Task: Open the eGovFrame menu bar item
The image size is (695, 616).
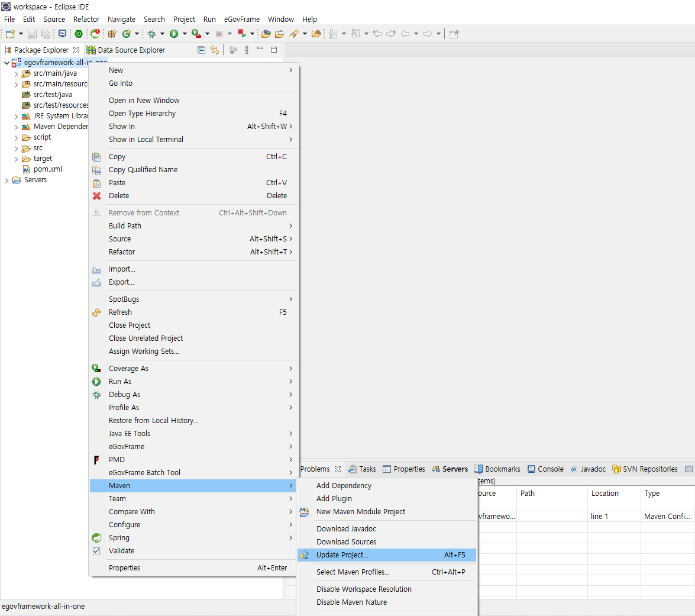Action: pyautogui.click(x=241, y=19)
